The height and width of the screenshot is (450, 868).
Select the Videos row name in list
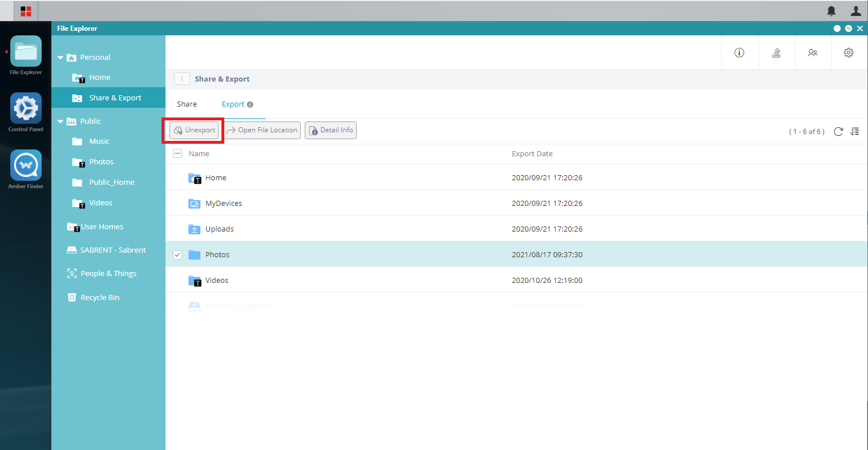pyautogui.click(x=217, y=281)
